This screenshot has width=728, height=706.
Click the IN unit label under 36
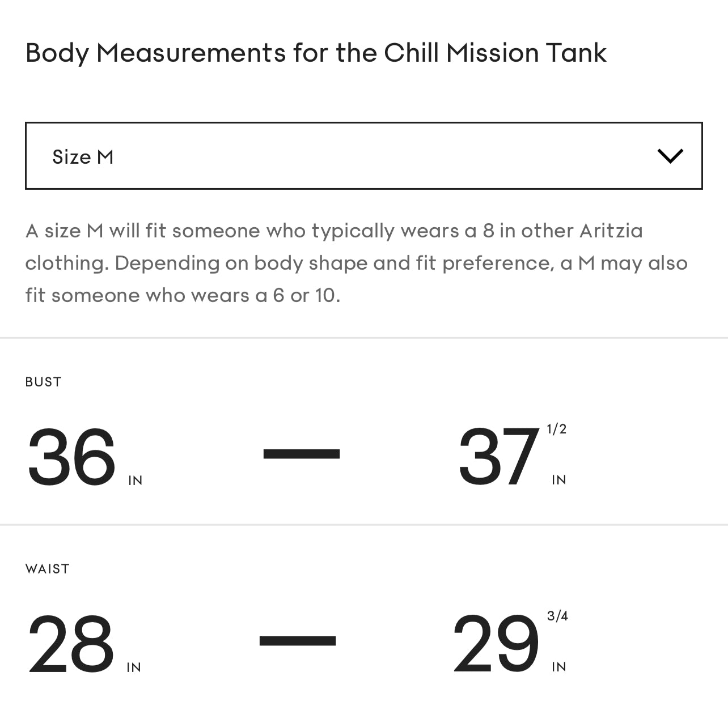point(136,479)
